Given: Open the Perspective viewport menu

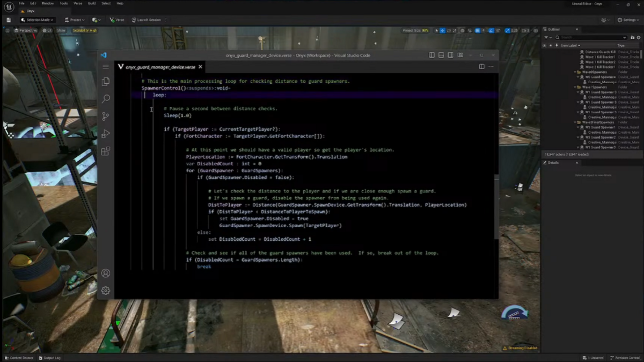Looking at the screenshot, I should pyautogui.click(x=26, y=31).
